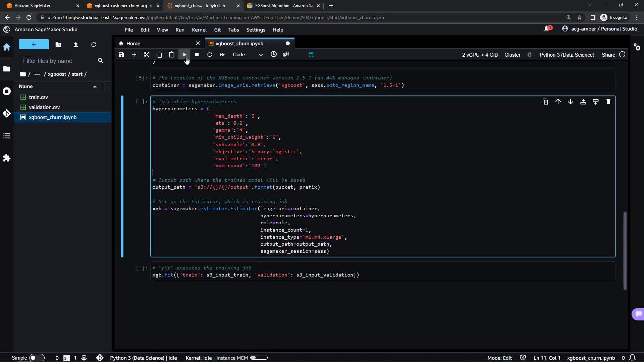Open the Git sidebar panel
The image size is (644, 362).
(x=7, y=113)
